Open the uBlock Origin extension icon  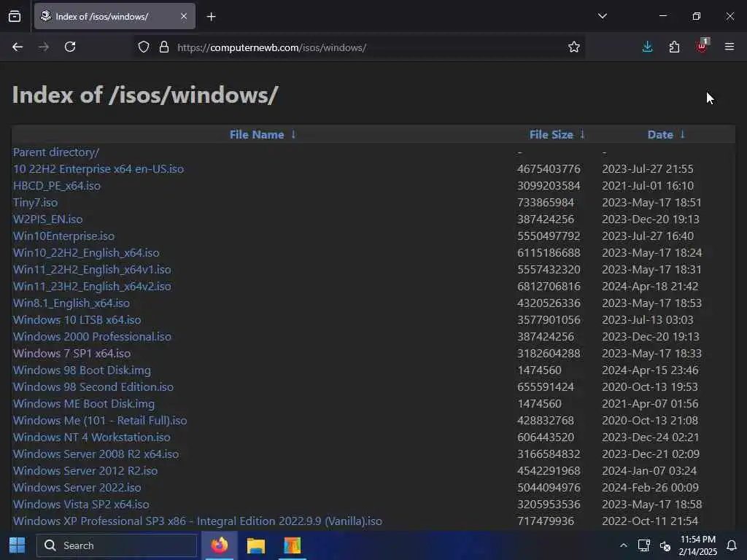point(703,46)
